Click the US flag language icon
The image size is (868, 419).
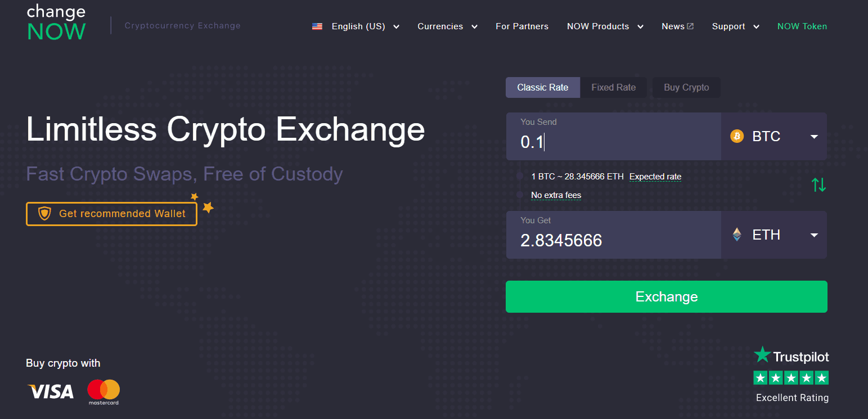pos(317,26)
